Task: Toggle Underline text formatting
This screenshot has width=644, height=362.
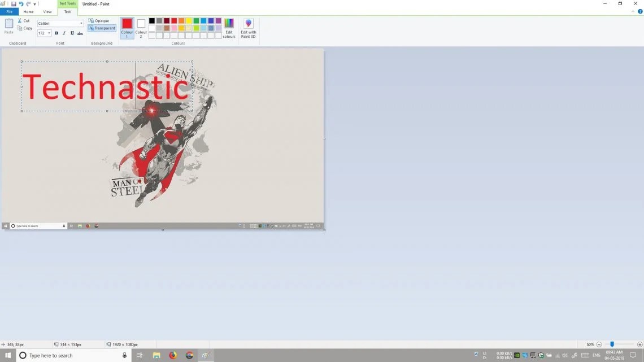Action: (72, 33)
